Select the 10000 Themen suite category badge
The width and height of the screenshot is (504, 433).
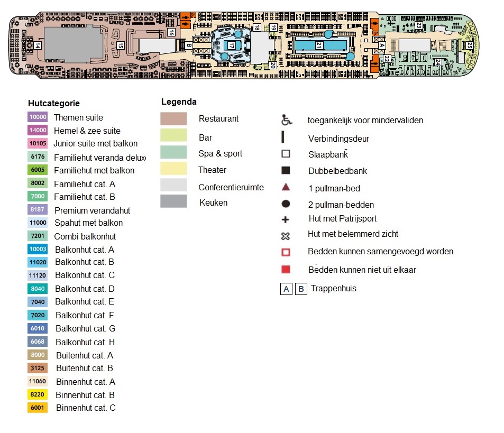coord(38,117)
